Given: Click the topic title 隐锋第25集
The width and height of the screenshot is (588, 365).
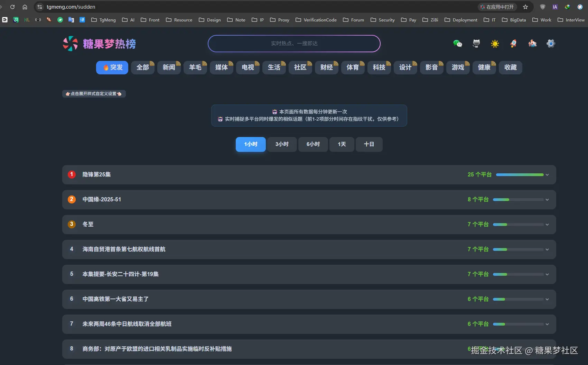Looking at the screenshot, I should pyautogui.click(x=96, y=174).
